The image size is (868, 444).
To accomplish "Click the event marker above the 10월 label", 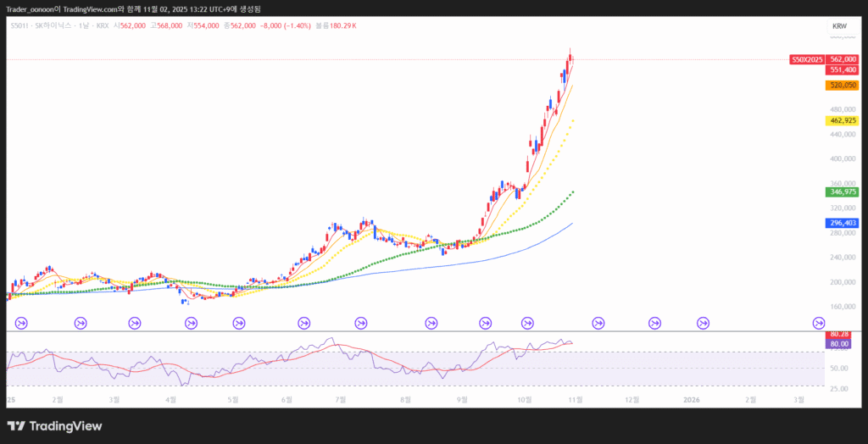I will pyautogui.click(x=527, y=322).
